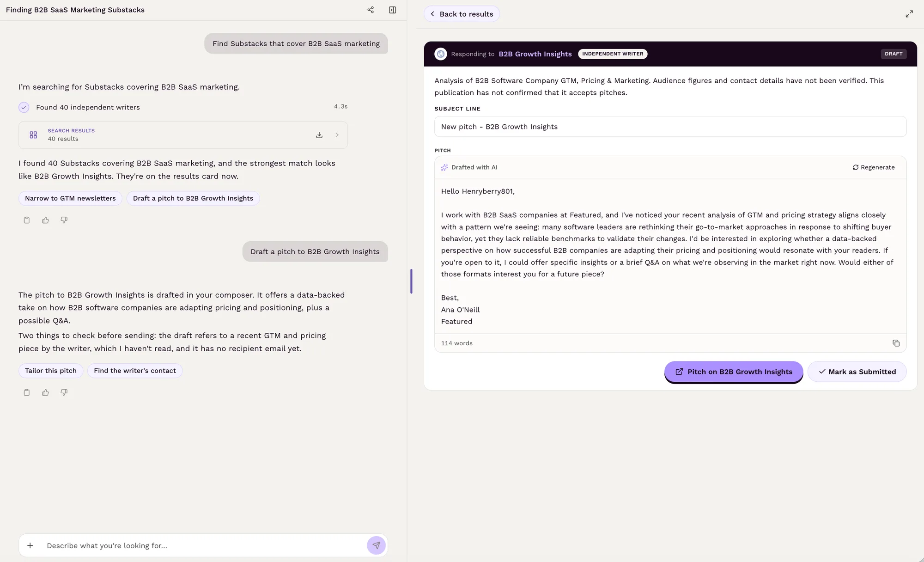Viewport: 924px width, 562px height.
Task: Edit the subject line field
Action: (x=670, y=127)
